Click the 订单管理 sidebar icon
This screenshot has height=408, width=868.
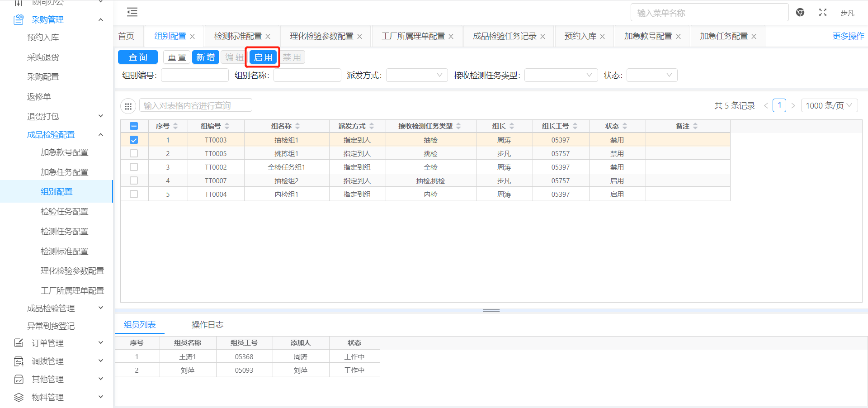coord(19,343)
